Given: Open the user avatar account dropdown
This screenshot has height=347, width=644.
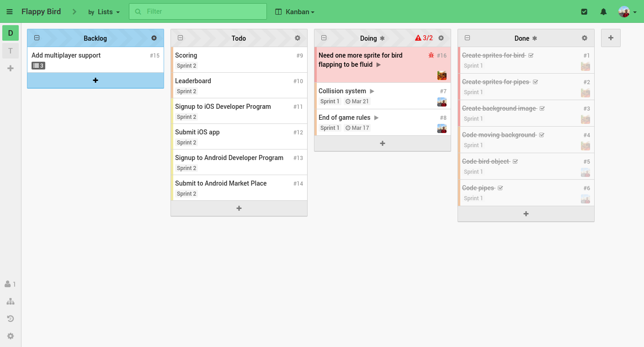Looking at the screenshot, I should tap(628, 12).
